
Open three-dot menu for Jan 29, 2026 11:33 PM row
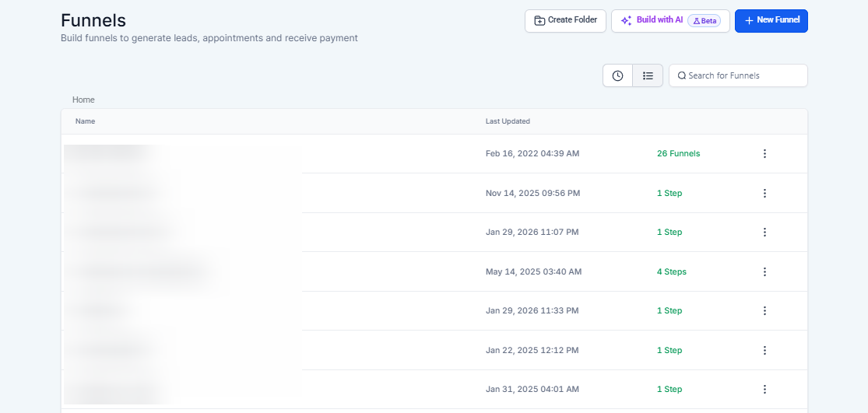(x=764, y=310)
